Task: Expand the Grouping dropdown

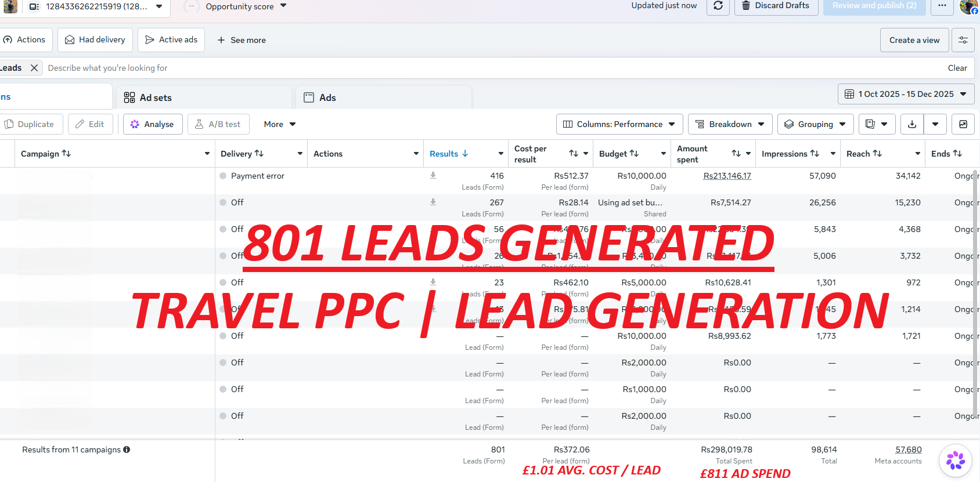Action: click(816, 124)
